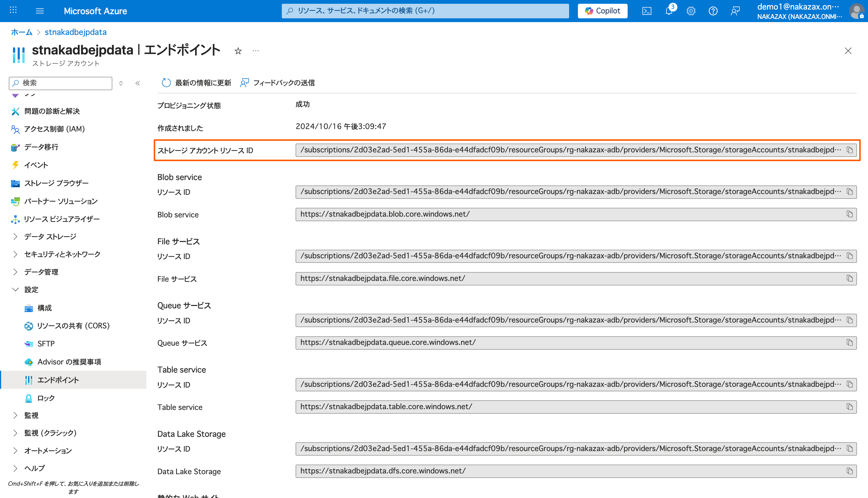
Task: Focus the global resource search box
Action: coord(425,11)
